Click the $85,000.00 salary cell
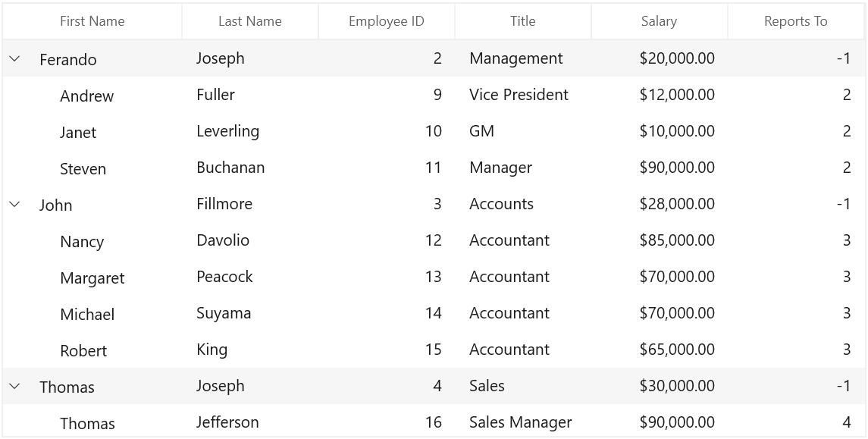 pyautogui.click(x=660, y=240)
